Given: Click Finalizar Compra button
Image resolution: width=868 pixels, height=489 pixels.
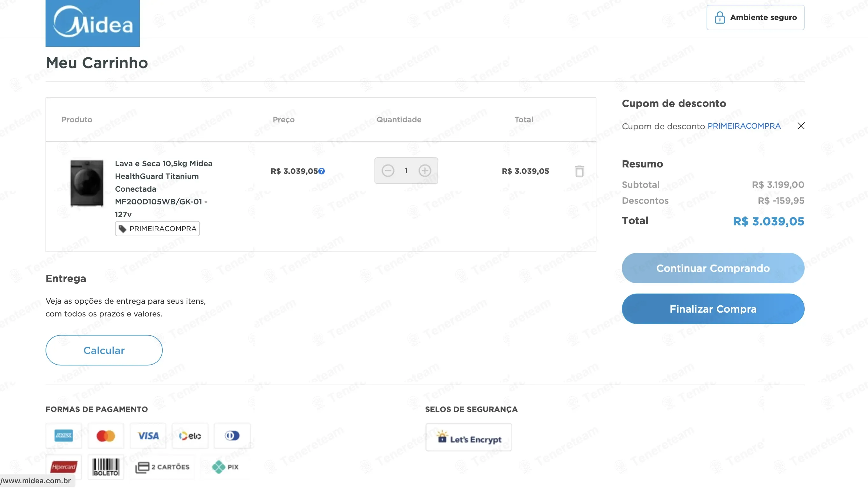Looking at the screenshot, I should tap(713, 309).
